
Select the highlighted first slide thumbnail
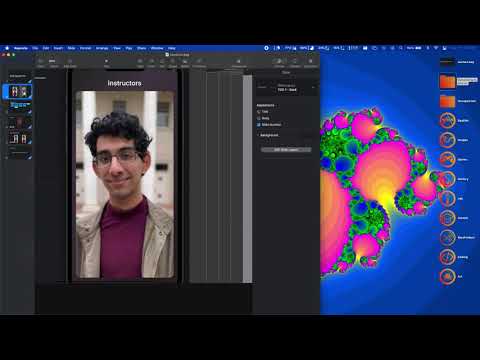click(18, 91)
